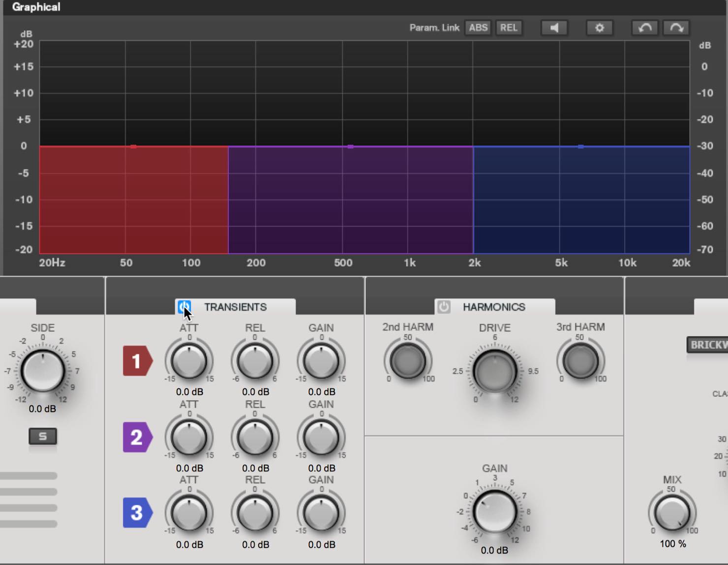
Task: Click the redo arrow icon
Action: point(676,28)
